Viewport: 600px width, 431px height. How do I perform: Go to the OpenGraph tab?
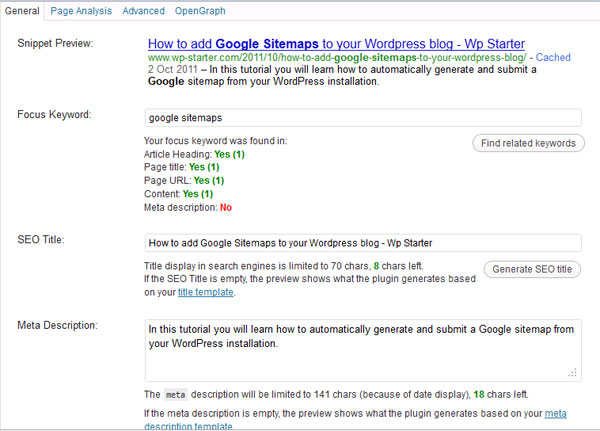pyautogui.click(x=199, y=11)
